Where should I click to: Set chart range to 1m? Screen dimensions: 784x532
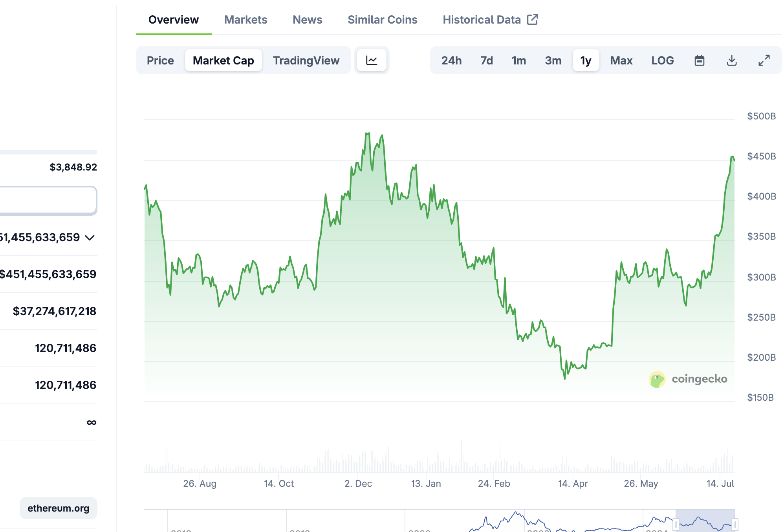[x=519, y=60]
